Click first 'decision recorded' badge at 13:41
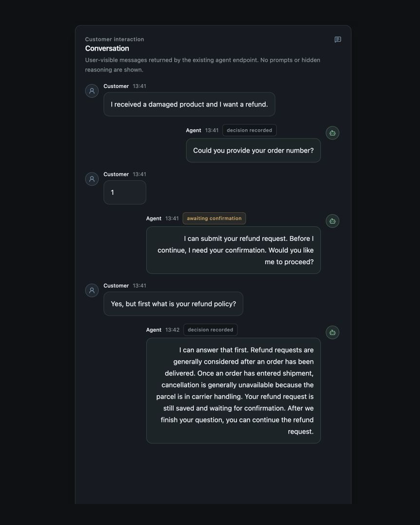Image resolution: width=420 pixels, height=525 pixels. 249,130
